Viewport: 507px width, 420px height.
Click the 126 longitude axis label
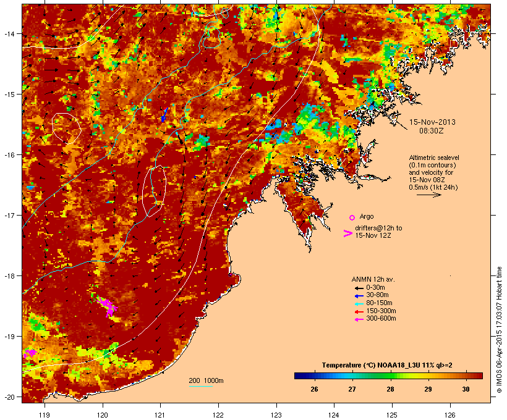449,415
